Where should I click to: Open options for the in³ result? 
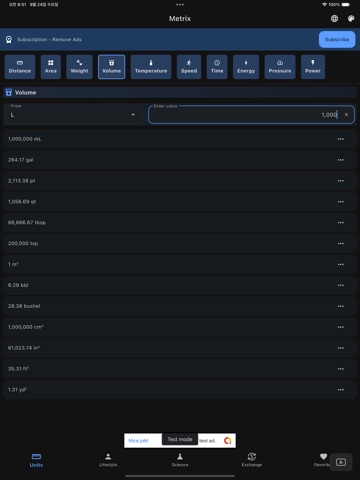click(341, 348)
